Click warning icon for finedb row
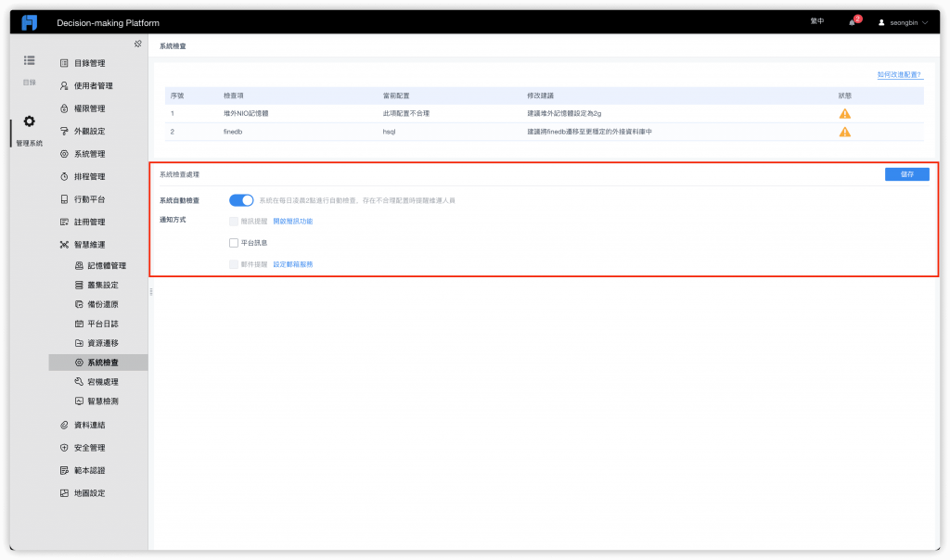The image size is (950, 560). pyautogui.click(x=844, y=132)
